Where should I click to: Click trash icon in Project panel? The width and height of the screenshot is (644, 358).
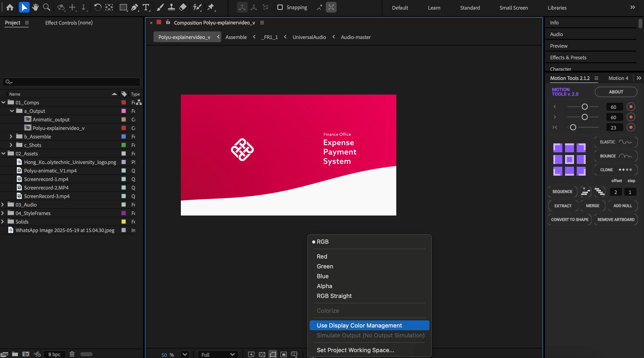coord(72,354)
